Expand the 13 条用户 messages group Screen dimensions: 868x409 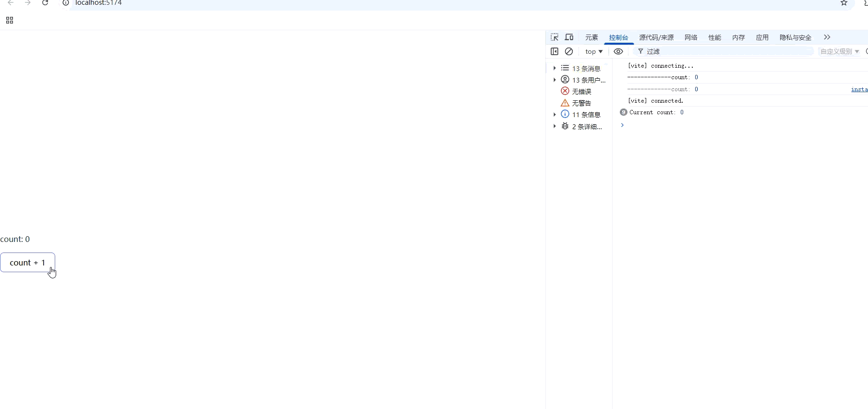[x=555, y=80]
